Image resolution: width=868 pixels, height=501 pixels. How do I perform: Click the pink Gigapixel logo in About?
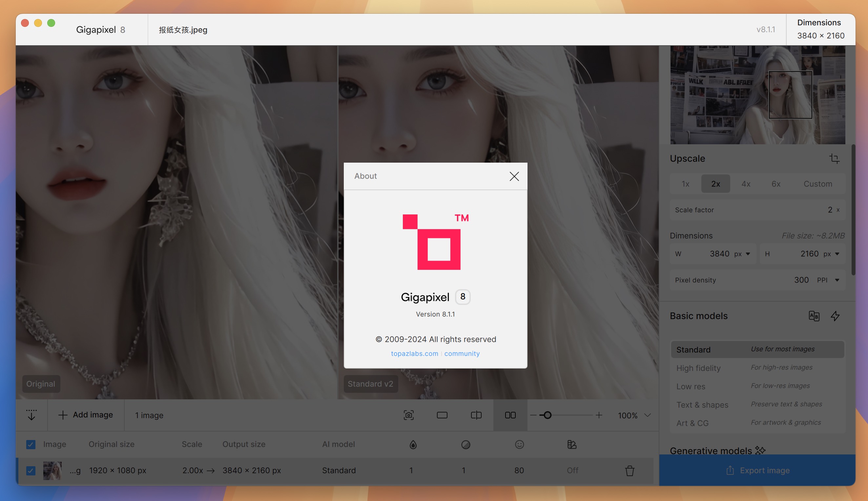(x=435, y=242)
